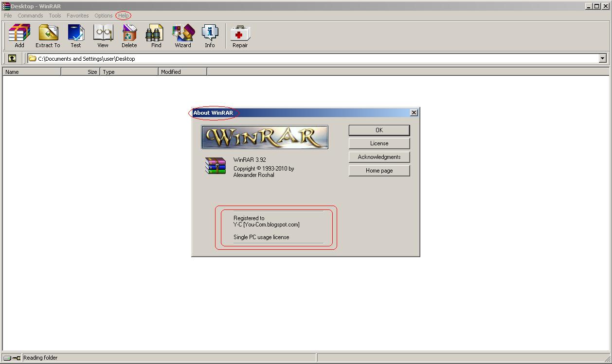Click the Add toolbar icon
This screenshot has height=364, width=612.
[x=19, y=36]
